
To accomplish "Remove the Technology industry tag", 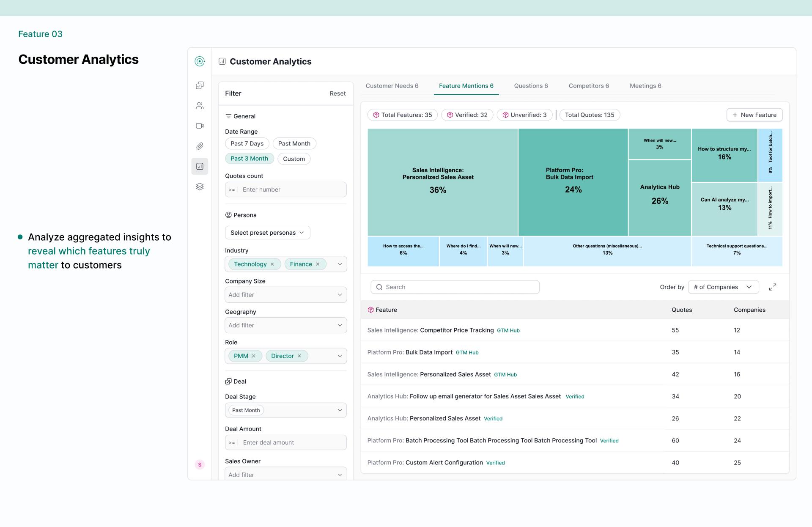I will pos(272,264).
